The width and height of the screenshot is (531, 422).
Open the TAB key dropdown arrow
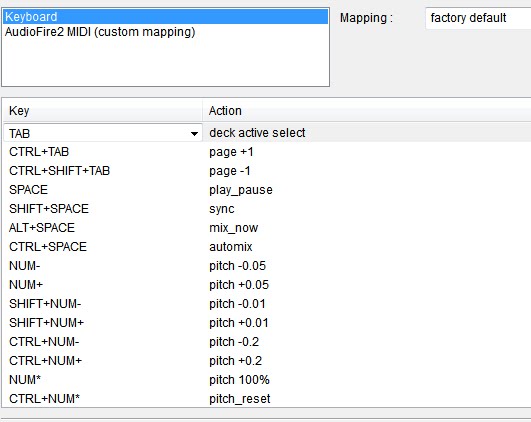[194, 133]
